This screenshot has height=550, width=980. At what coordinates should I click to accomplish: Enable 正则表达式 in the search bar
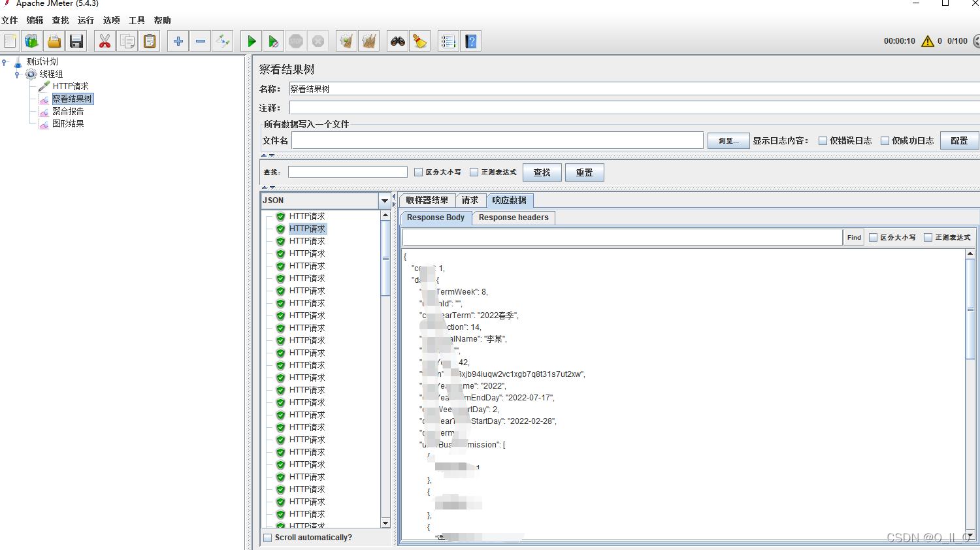(474, 172)
